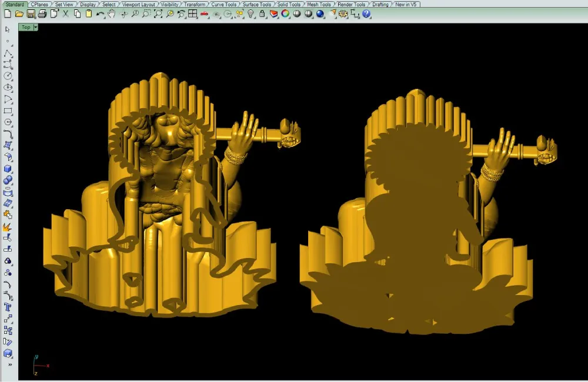Select the arrow pointer tool in sidebar
Screen dimensions: 588x382
(x=8, y=29)
